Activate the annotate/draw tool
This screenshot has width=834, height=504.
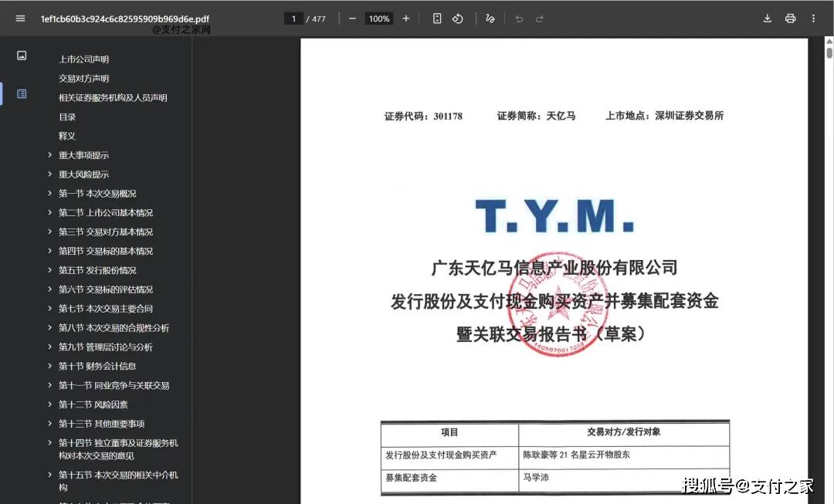pyautogui.click(x=490, y=18)
